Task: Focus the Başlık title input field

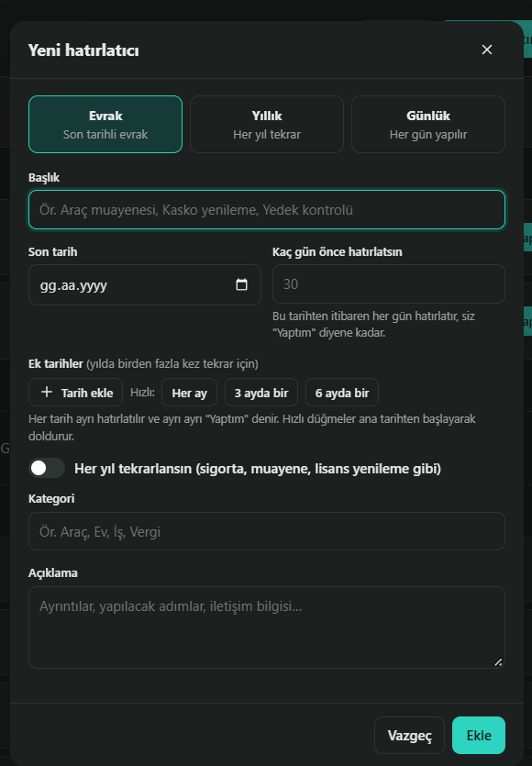Action: point(267,209)
